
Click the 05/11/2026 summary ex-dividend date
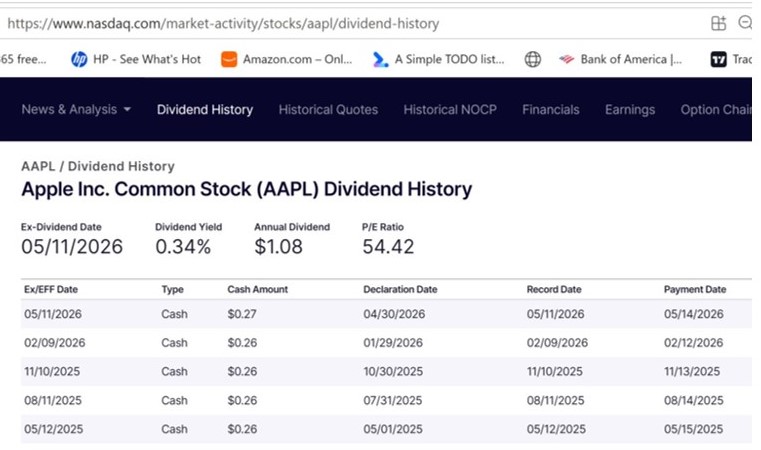[x=72, y=247]
